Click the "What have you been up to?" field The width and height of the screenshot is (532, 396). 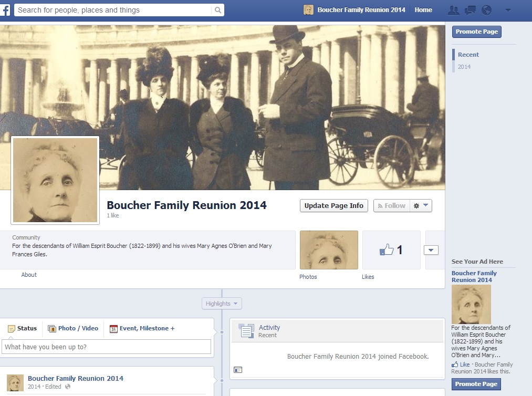click(x=106, y=347)
